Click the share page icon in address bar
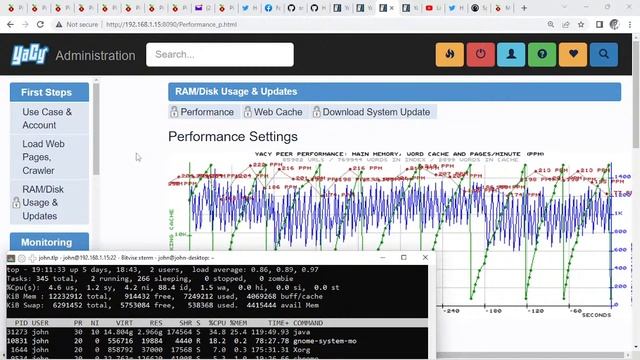The height and width of the screenshot is (360, 640). 566,24
